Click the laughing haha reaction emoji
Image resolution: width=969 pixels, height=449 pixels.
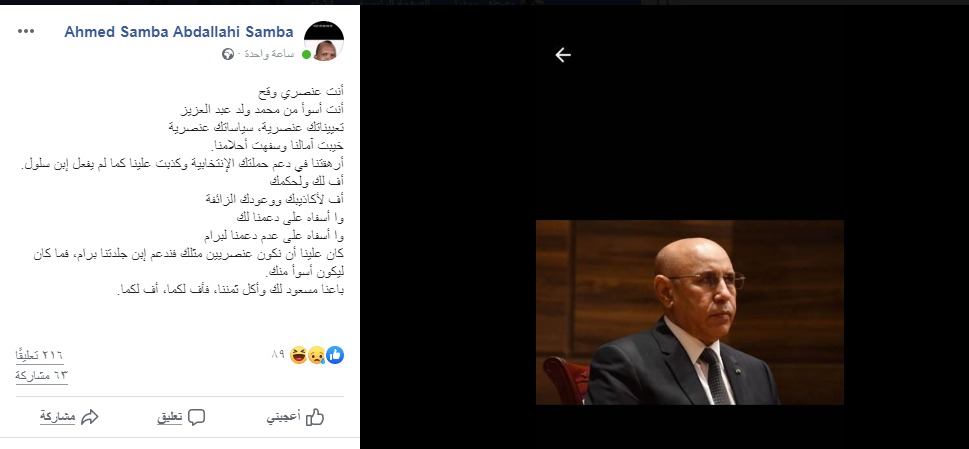pos(299,355)
